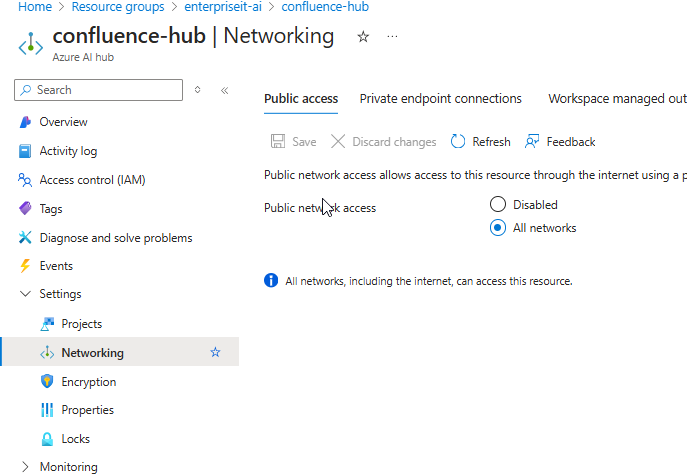Screen dimensions: 687x476
Task: Open Locks under Settings
Action: [75, 439]
